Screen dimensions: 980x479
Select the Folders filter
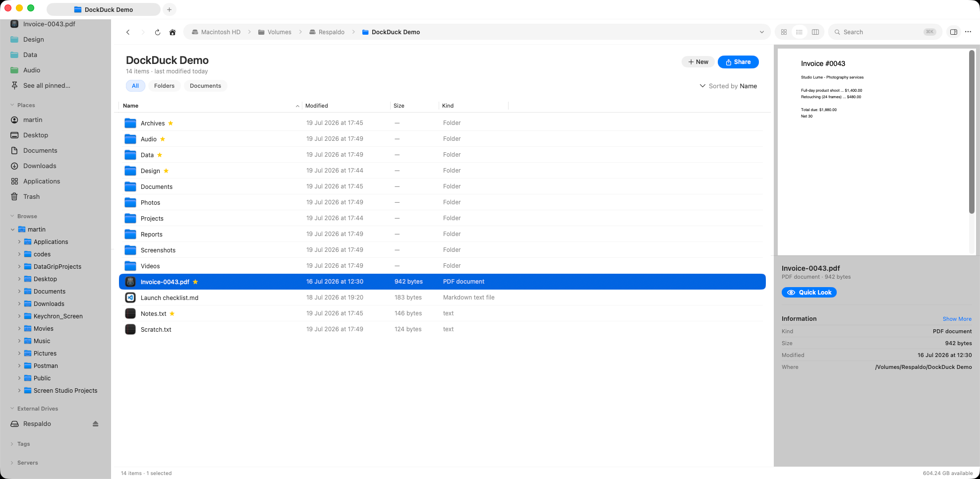pos(164,86)
